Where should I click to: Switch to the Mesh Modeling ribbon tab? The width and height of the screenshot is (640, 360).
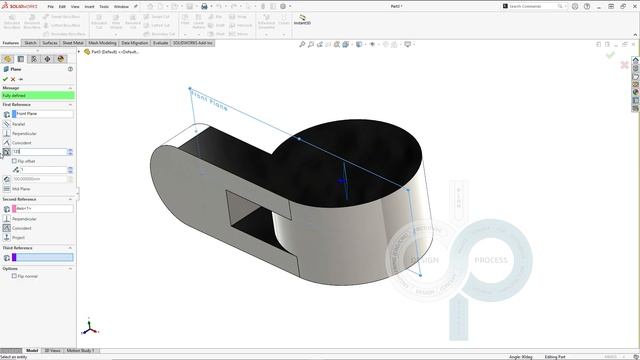coord(102,43)
